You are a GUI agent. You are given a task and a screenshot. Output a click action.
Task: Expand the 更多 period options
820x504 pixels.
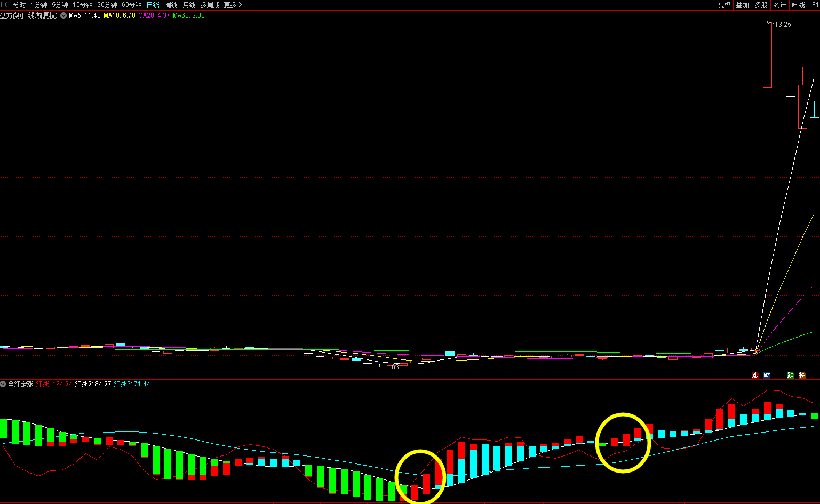point(233,5)
